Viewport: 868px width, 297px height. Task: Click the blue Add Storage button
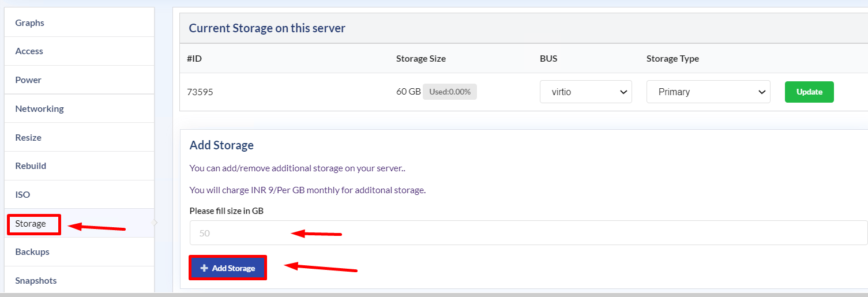coord(228,268)
